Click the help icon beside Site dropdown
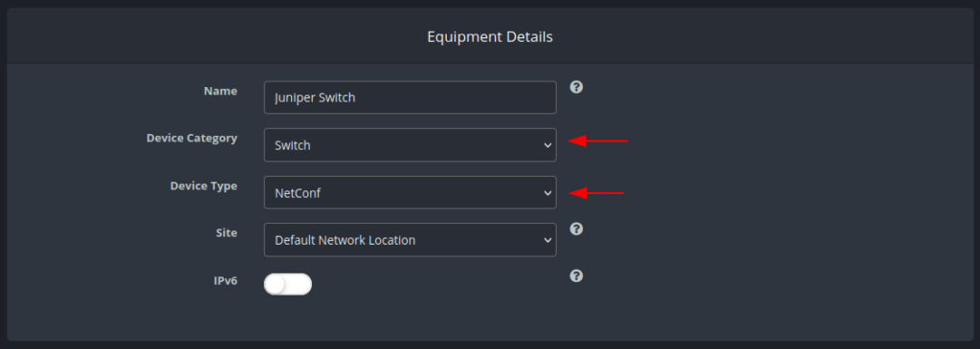Image resolution: width=980 pixels, height=349 pixels. coord(576,229)
